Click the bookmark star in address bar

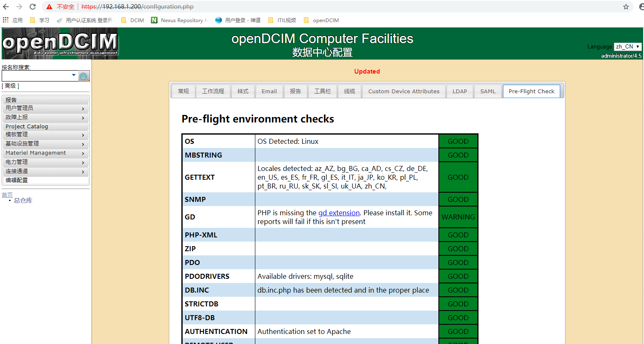(x=626, y=7)
